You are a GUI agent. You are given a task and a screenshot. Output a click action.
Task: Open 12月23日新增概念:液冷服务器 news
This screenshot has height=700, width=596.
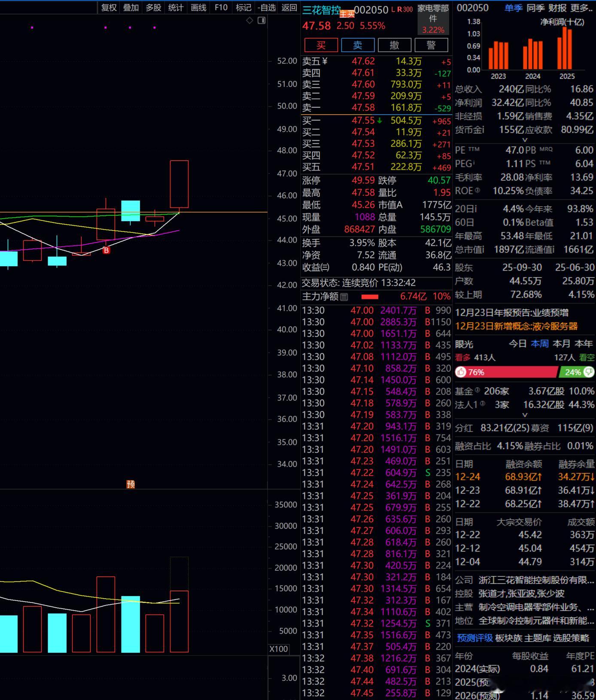[516, 326]
